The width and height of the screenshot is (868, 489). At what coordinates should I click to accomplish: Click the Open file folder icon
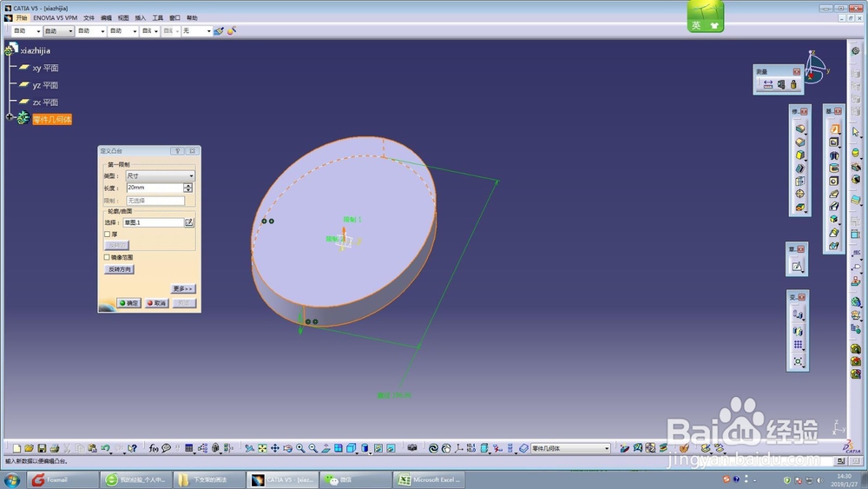(29, 448)
